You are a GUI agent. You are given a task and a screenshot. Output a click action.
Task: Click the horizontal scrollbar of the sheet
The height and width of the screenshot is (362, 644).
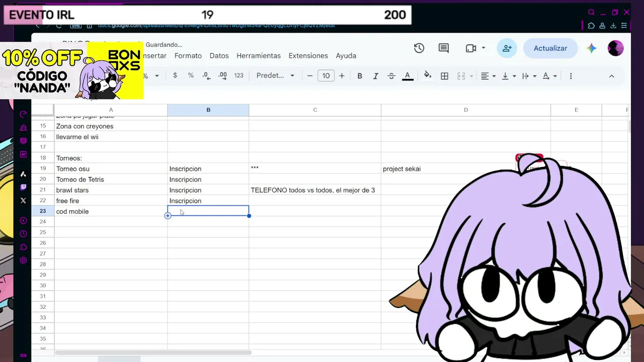point(153,352)
